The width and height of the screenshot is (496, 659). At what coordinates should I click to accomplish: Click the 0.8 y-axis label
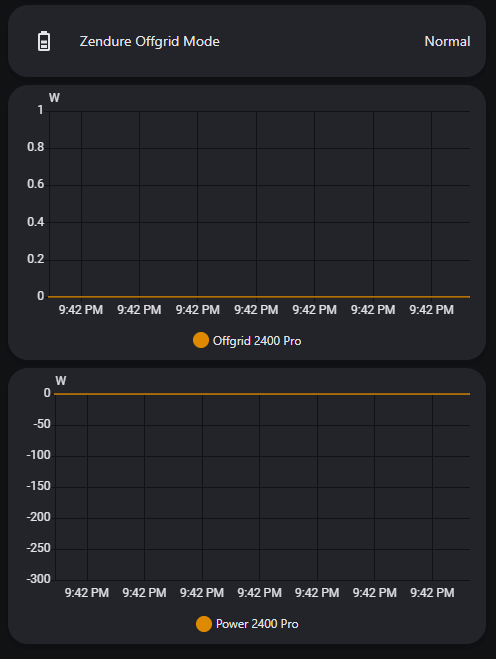tap(35, 147)
